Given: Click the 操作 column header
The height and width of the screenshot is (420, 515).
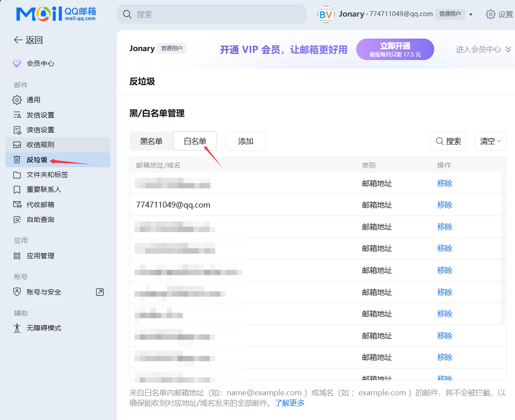Looking at the screenshot, I should click(x=444, y=165).
